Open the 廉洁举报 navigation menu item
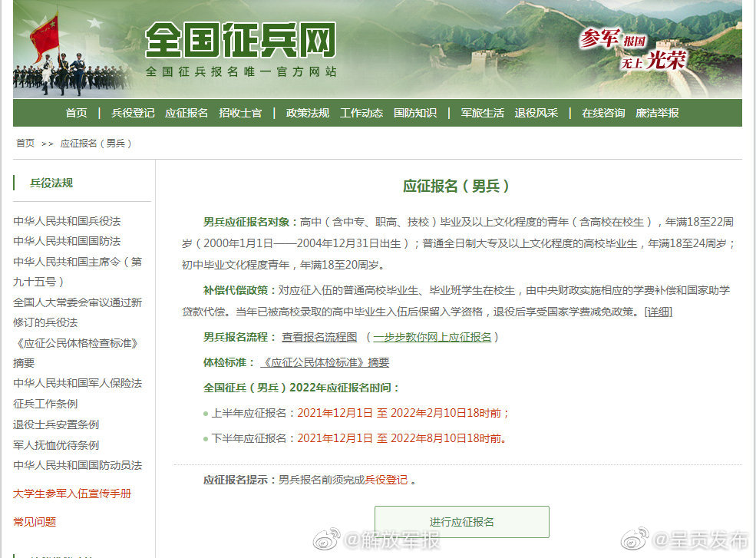 (x=658, y=112)
